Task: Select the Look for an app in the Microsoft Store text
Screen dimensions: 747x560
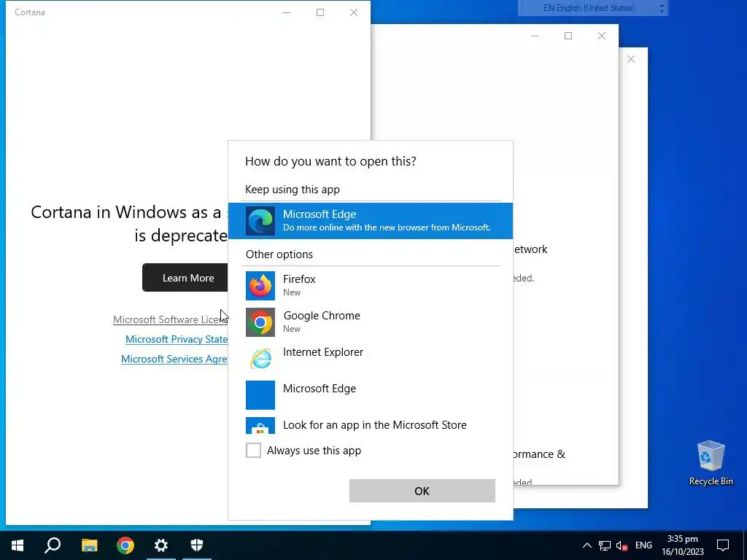Action: tap(374, 425)
